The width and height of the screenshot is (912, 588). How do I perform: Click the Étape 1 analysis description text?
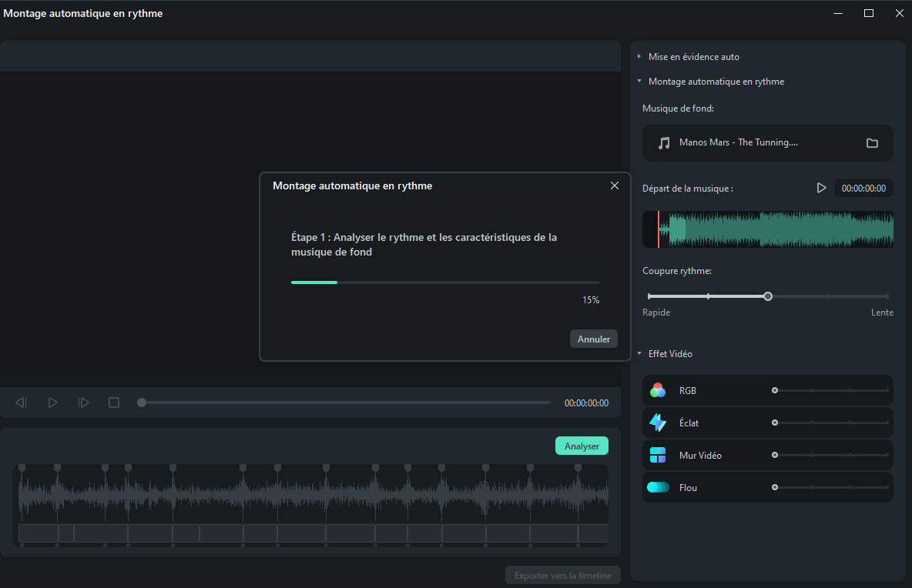(424, 245)
